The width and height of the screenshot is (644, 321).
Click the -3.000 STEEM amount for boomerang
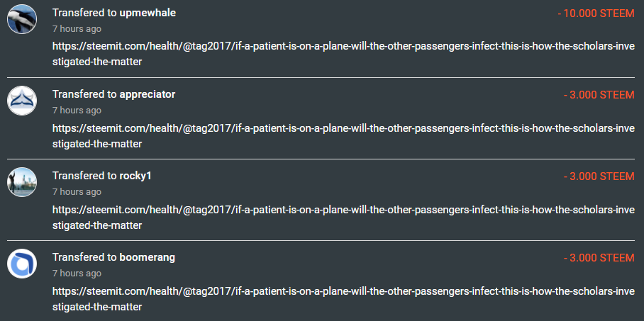(x=599, y=257)
